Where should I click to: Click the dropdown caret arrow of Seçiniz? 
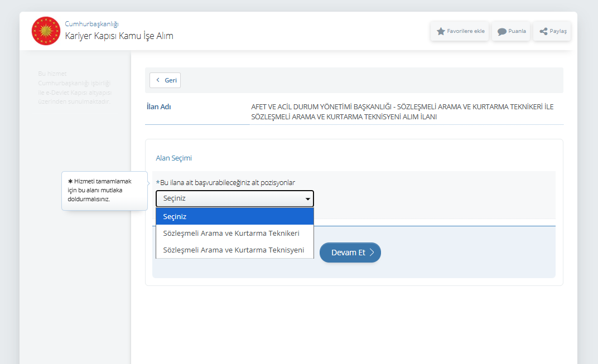(307, 199)
